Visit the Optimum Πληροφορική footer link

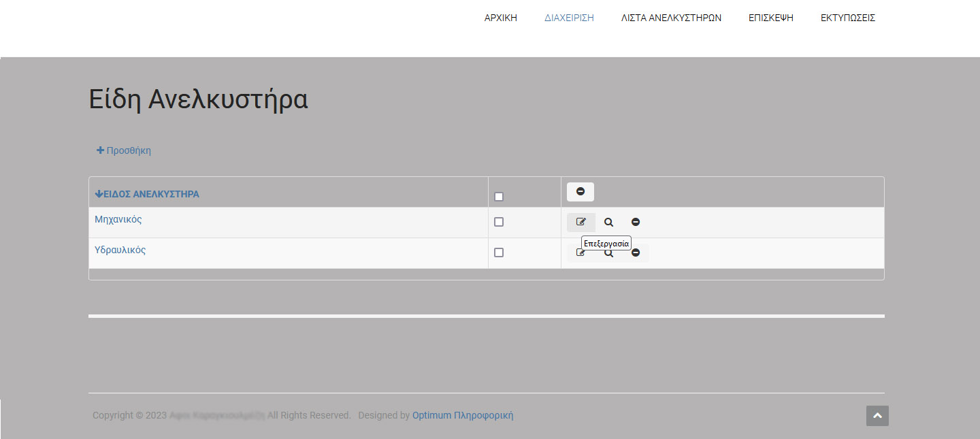pyautogui.click(x=463, y=415)
